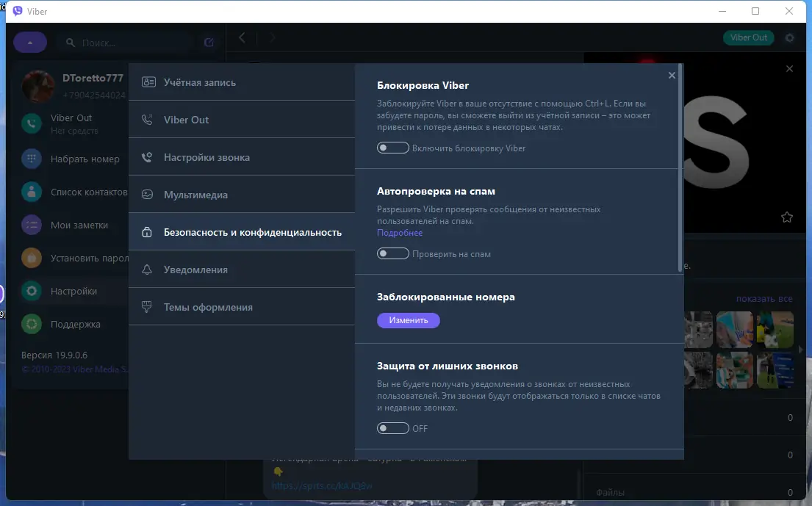Close the right info panel with X

click(x=789, y=69)
